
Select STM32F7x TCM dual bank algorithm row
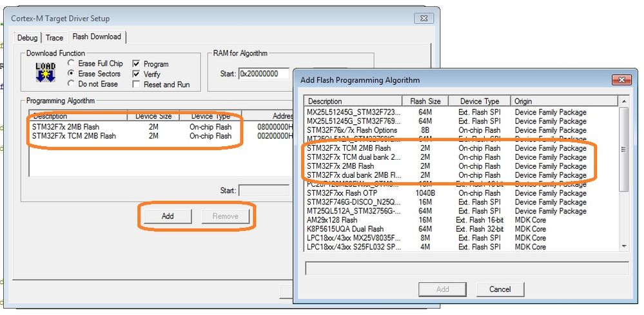[461, 157]
